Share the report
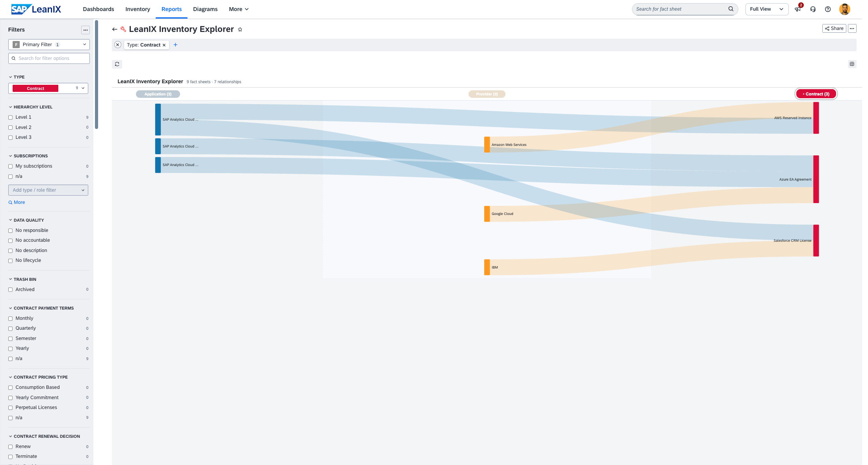This screenshot has height=465, width=868. (x=834, y=28)
